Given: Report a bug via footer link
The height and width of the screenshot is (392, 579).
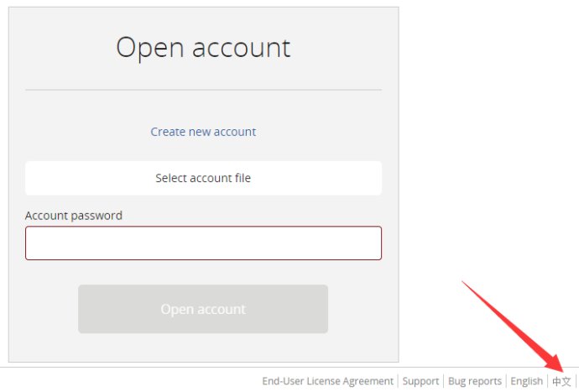Looking at the screenshot, I should click(x=474, y=381).
